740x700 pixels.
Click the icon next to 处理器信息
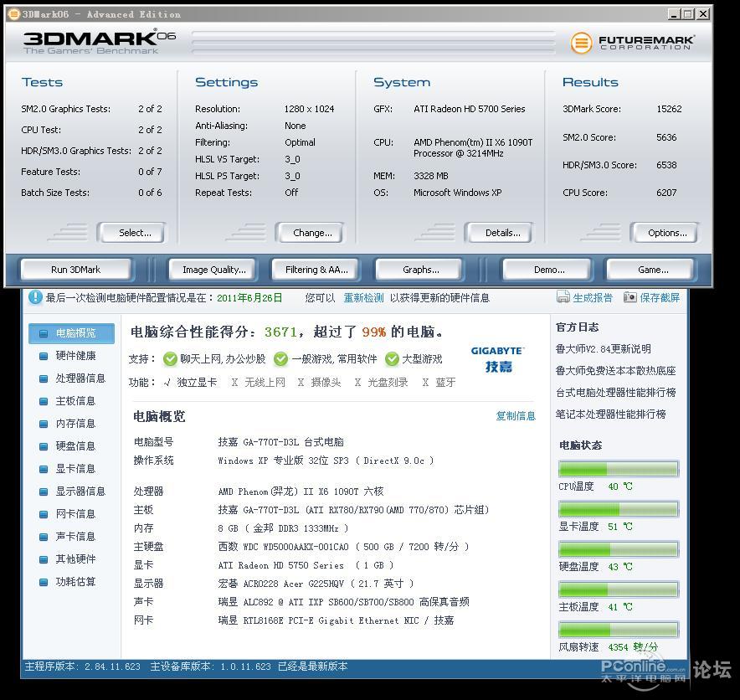point(44,378)
